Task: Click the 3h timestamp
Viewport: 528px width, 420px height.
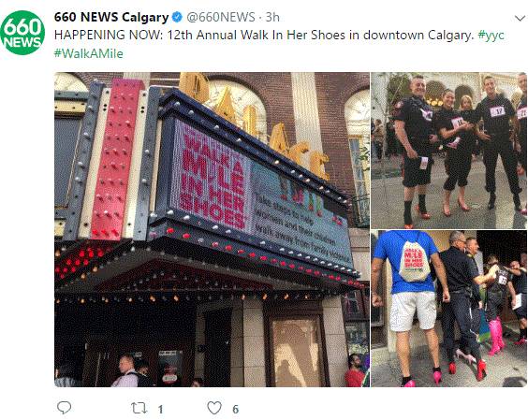Action: coord(272,17)
